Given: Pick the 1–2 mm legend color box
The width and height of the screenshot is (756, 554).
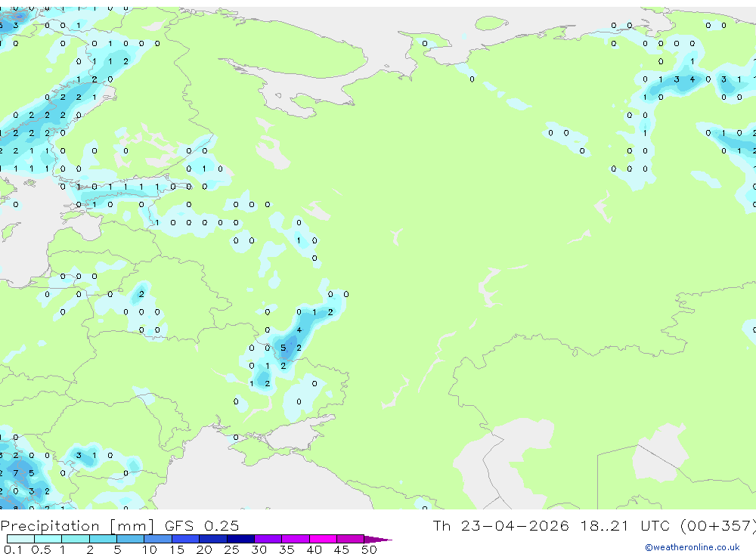Looking at the screenshot, I should (x=76, y=539).
